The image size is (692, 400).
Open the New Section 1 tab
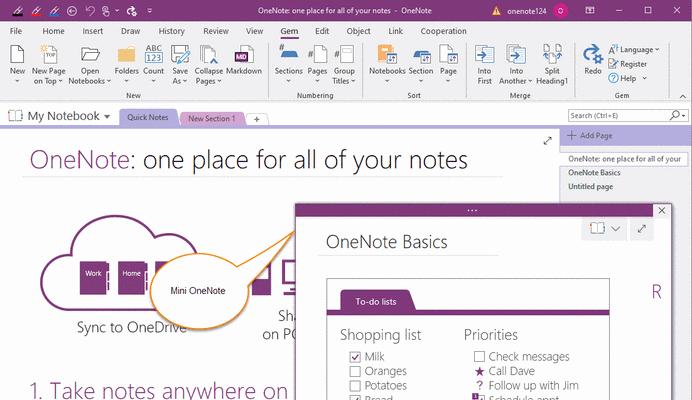(212, 118)
